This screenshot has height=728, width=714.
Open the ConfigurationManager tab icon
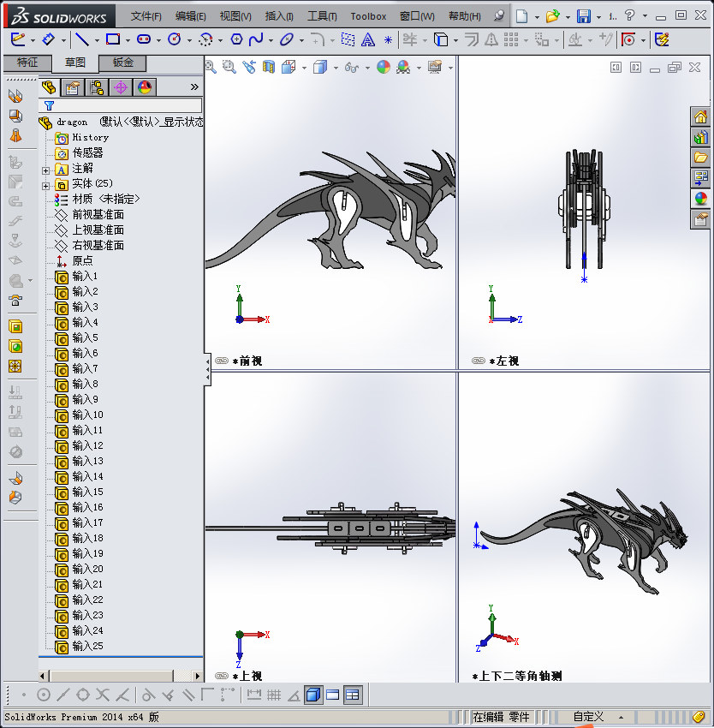97,87
